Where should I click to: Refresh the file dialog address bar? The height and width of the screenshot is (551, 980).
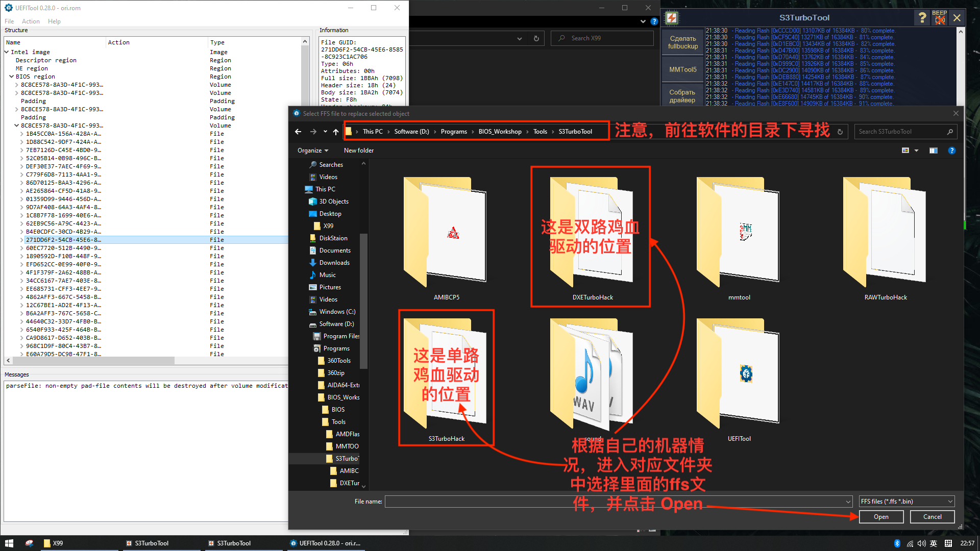click(x=840, y=132)
